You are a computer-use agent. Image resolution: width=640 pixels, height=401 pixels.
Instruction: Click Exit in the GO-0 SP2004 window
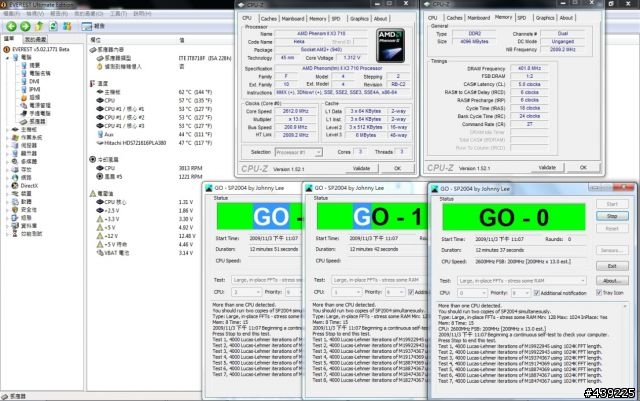(612, 266)
